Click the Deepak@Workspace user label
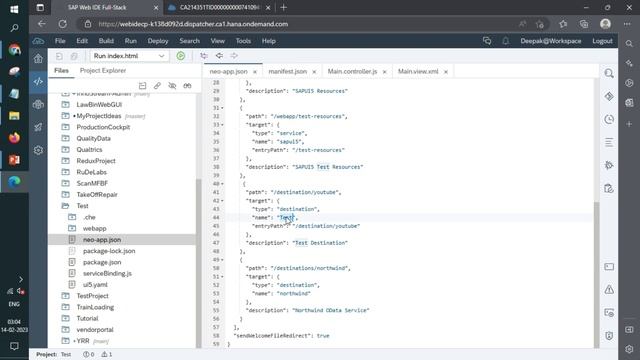 coord(551,41)
